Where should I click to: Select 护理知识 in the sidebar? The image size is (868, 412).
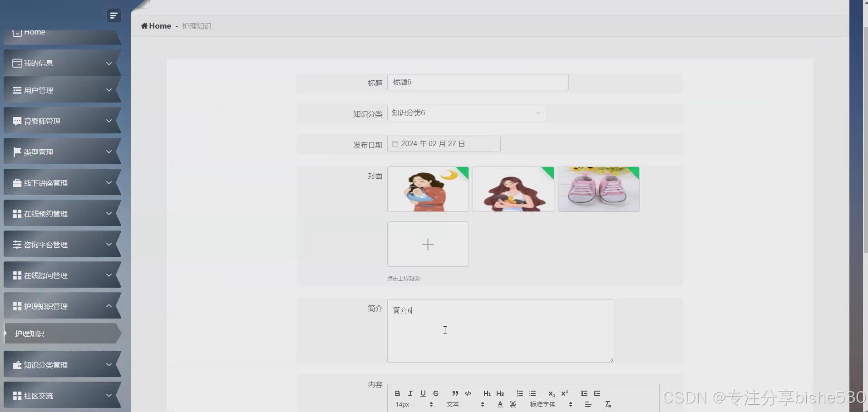point(62,333)
